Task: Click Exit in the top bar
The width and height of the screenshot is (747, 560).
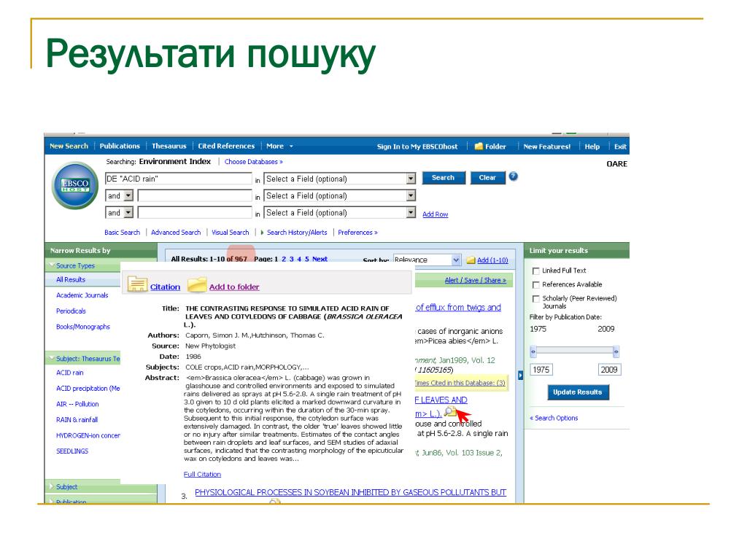Action: (x=620, y=147)
